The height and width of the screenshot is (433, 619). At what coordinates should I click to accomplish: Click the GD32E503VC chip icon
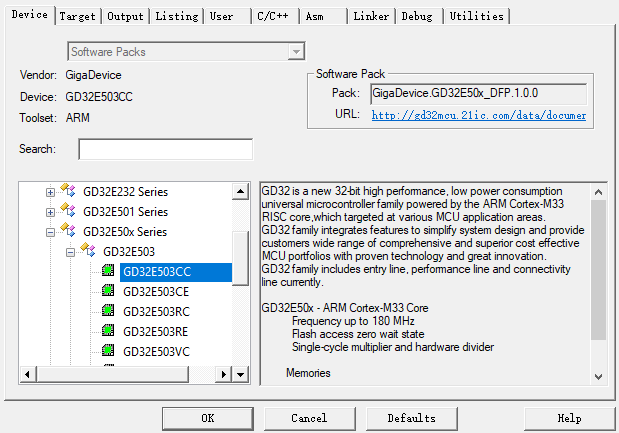pos(108,350)
